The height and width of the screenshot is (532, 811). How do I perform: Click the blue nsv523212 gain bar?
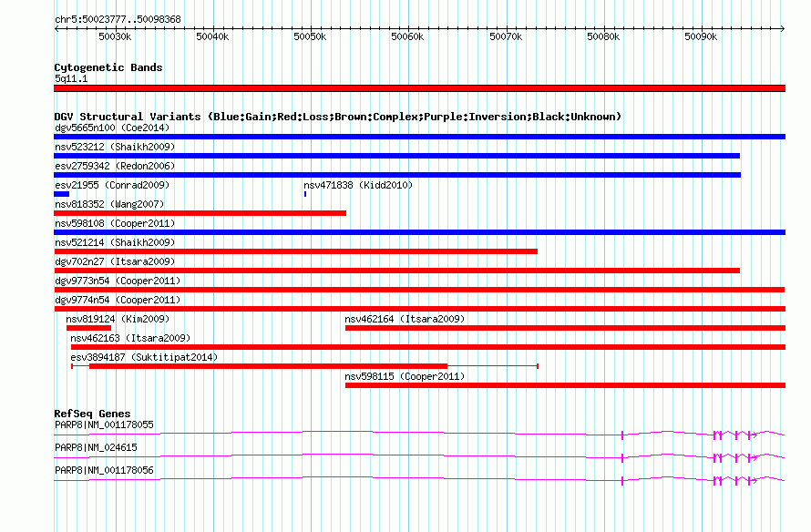click(396, 156)
